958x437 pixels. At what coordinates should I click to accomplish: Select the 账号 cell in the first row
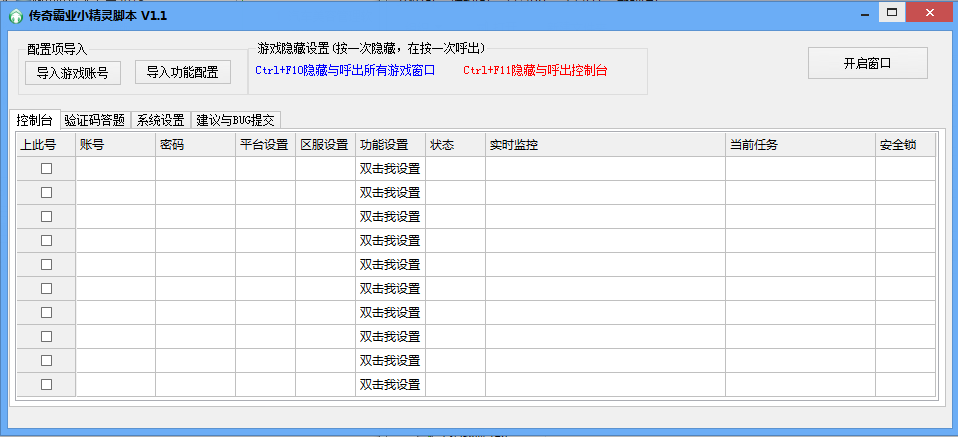[115, 168]
